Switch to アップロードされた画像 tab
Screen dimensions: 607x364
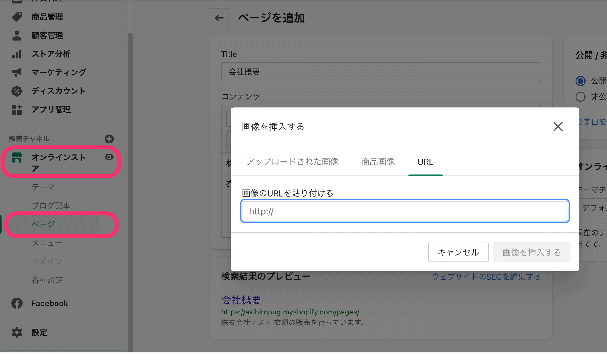point(293,162)
